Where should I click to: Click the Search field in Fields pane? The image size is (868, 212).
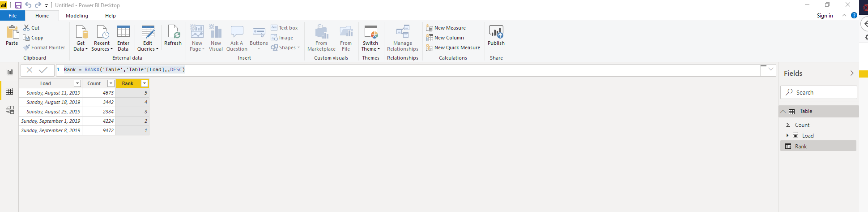[819, 92]
